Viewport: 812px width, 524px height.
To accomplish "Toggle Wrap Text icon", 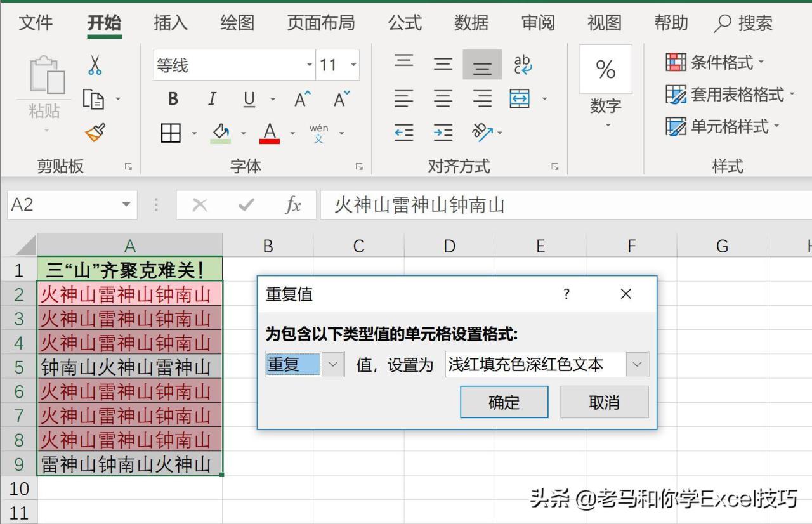I will pyautogui.click(x=523, y=64).
